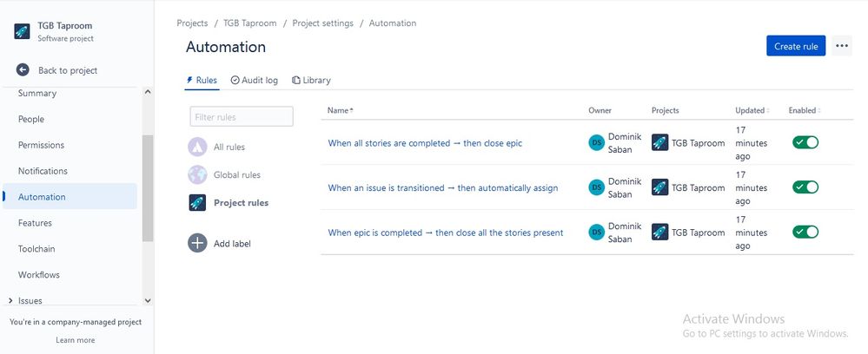Switch to the Audit log tab
The height and width of the screenshot is (354, 868).
tap(255, 80)
